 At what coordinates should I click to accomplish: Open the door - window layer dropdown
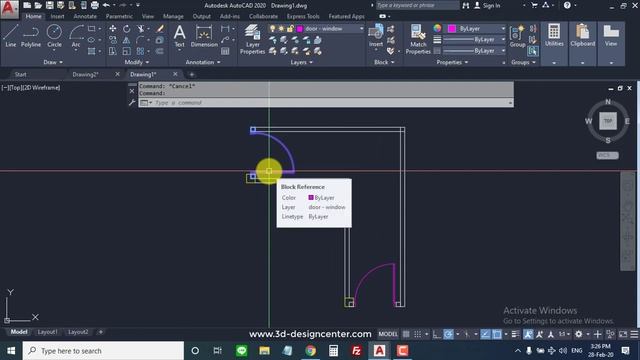pos(361,29)
